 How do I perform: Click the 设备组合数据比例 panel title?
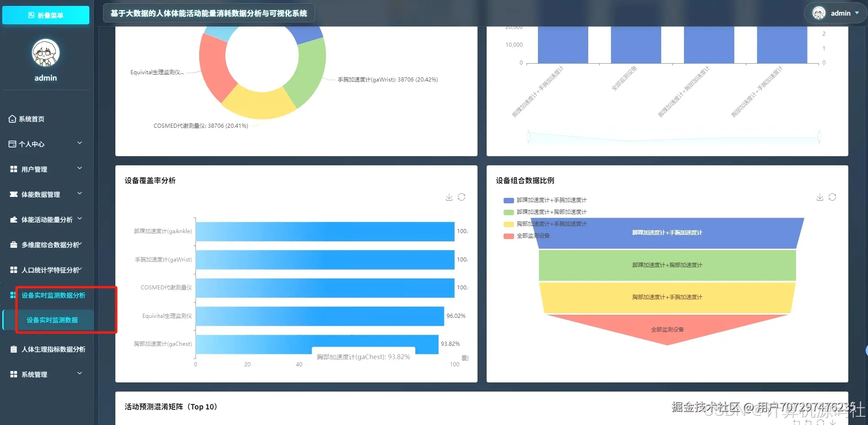[x=525, y=180]
